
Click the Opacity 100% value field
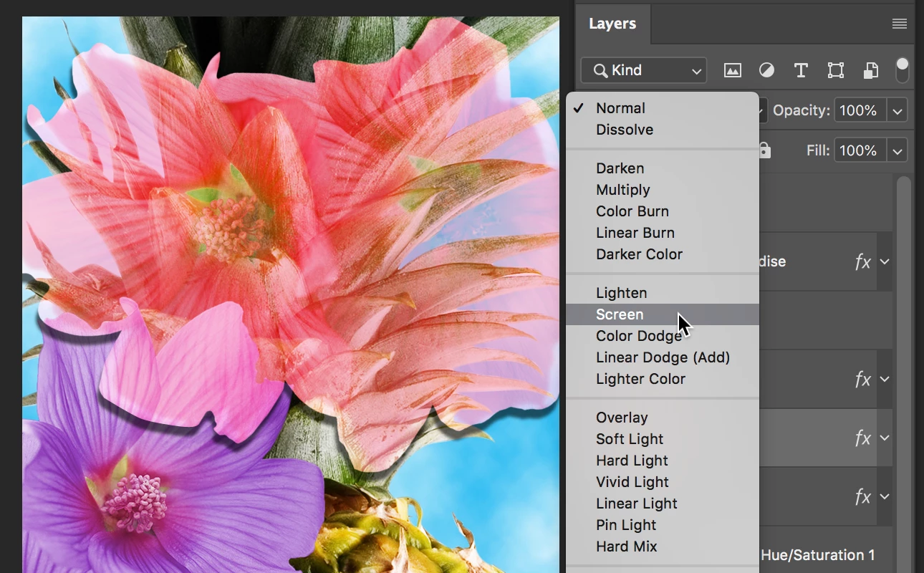coord(860,110)
